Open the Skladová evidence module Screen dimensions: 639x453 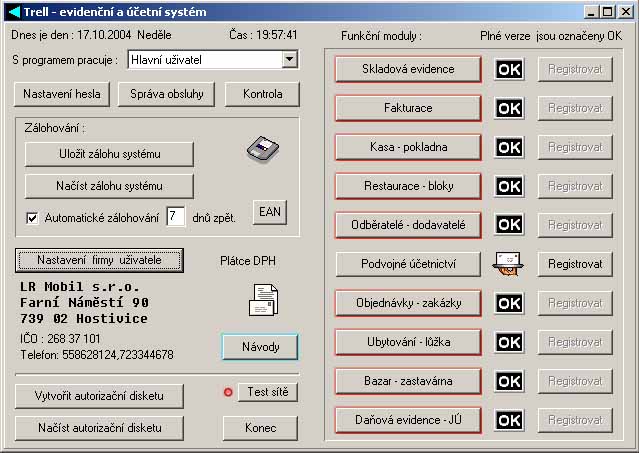pos(408,69)
